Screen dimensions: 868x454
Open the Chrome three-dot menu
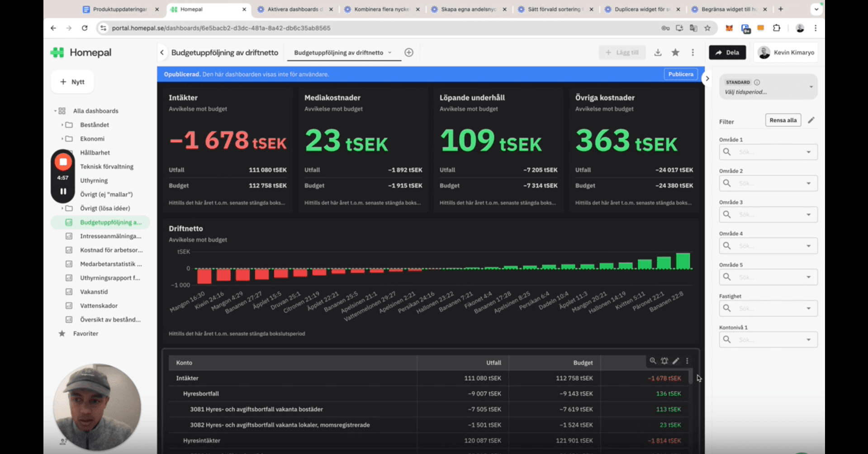click(816, 28)
